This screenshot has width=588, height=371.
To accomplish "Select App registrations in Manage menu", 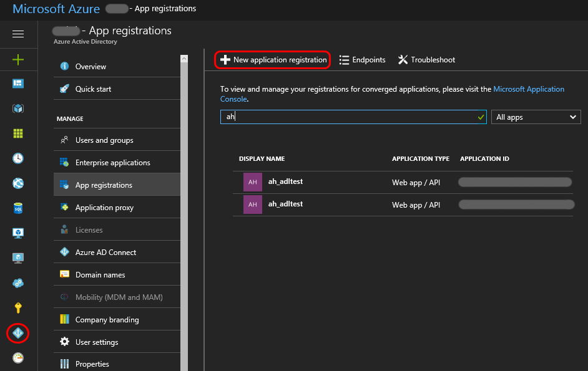I will click(x=117, y=185).
